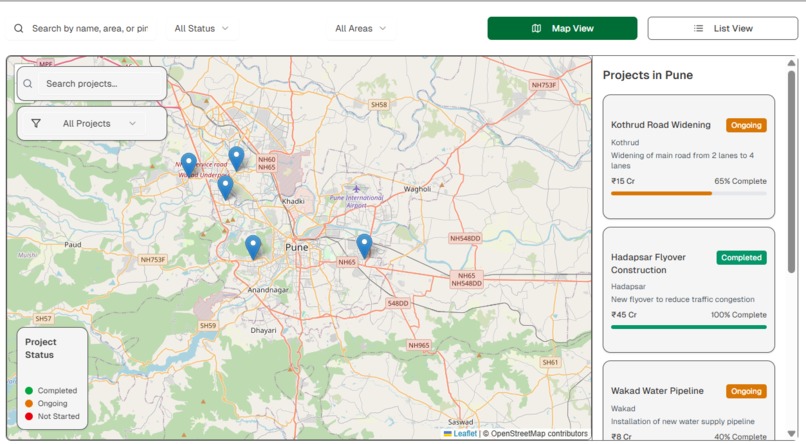Open the Wakad Water Pipeline card
Screen dimensions: 806x444
(689, 401)
